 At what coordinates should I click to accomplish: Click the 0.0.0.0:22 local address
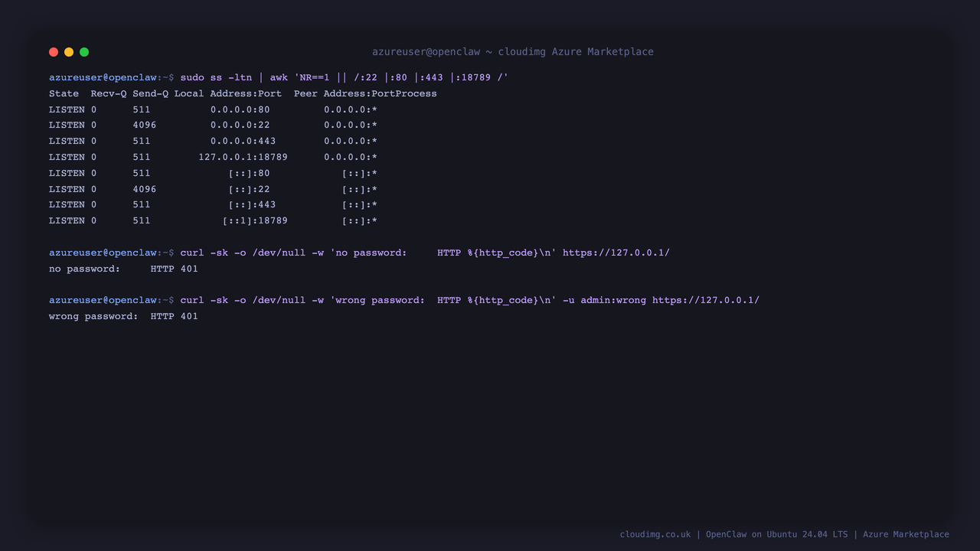pos(240,126)
